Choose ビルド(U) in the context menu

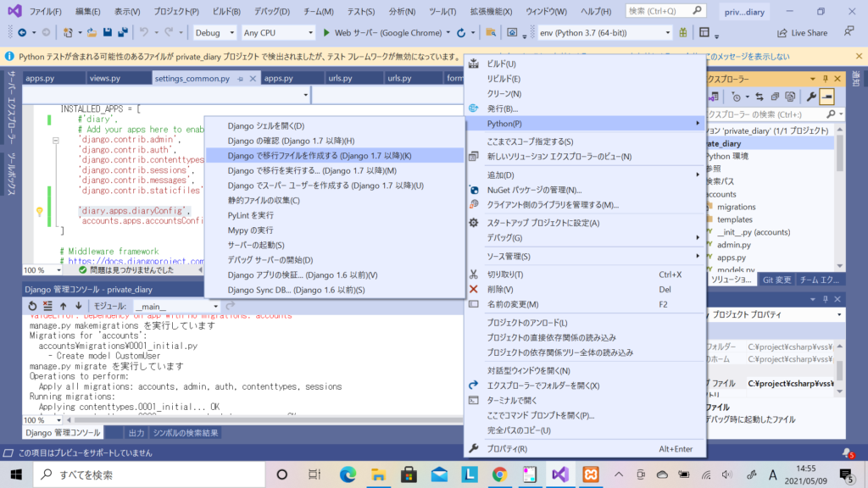585,64
